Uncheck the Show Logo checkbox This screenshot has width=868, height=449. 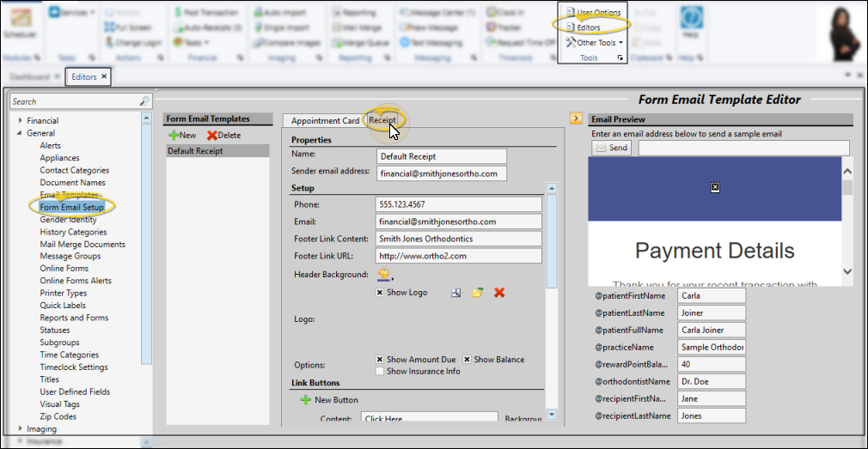point(380,293)
